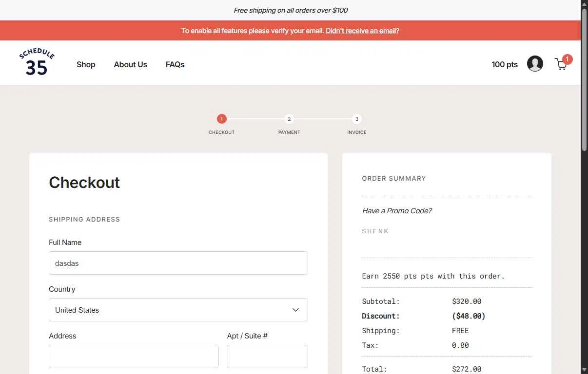This screenshot has width=588, height=374.
Task: Focus the Address input field
Action: pos(134,356)
